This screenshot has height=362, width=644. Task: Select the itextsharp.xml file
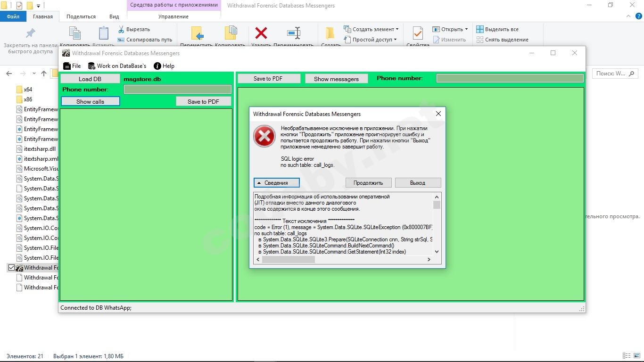point(37,159)
